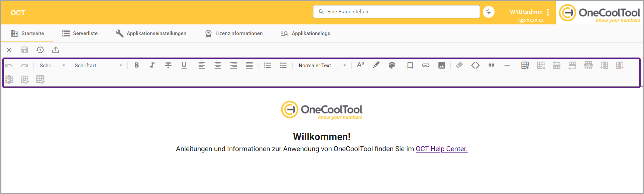Insert a blockquote
The height and width of the screenshot is (194, 644).
point(491,66)
